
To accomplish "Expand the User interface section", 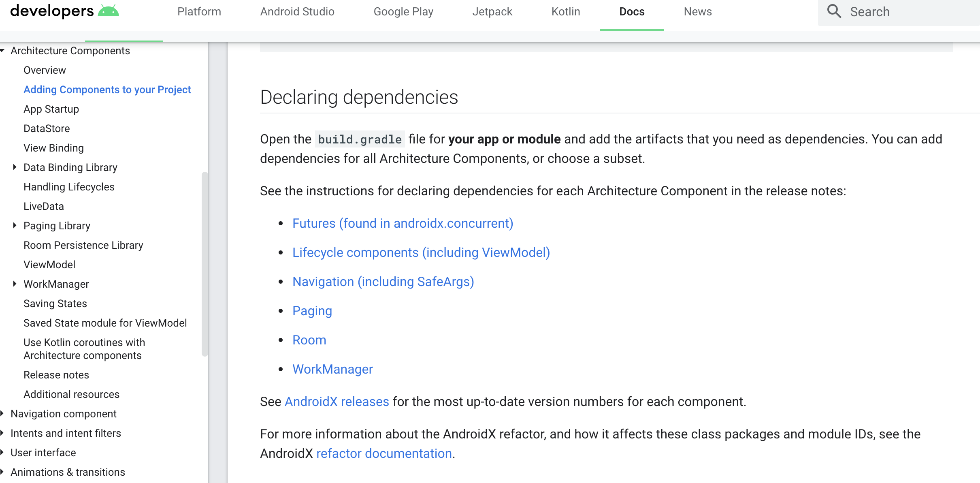I will coord(2,453).
